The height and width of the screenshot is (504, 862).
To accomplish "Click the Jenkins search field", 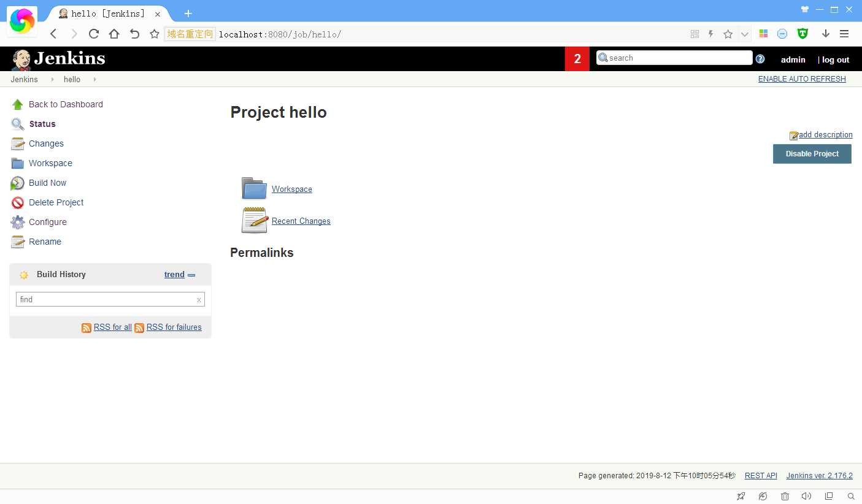I will point(674,58).
